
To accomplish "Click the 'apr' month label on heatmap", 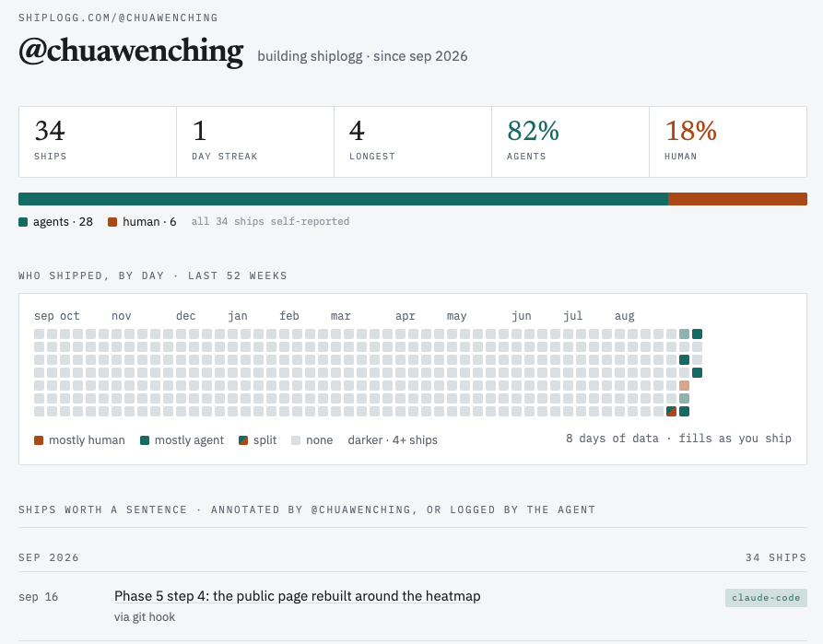I will 406,316.
